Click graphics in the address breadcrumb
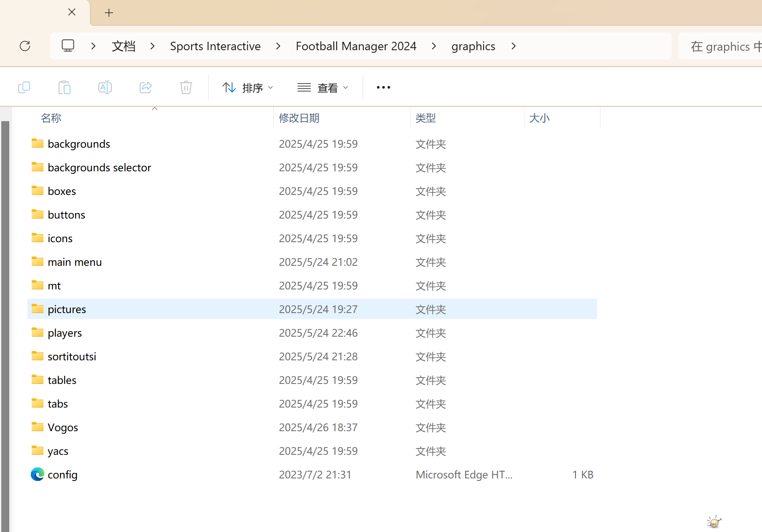Screen dimensions: 762x532 pyautogui.click(x=473, y=46)
